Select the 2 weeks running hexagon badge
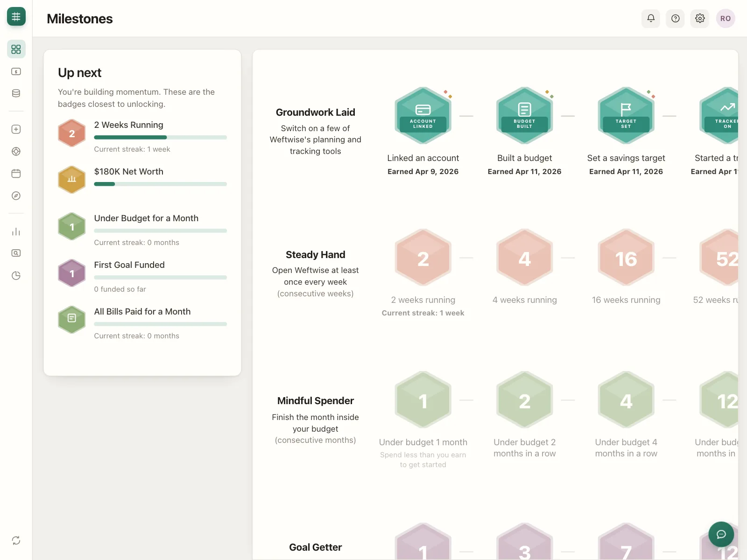Image resolution: width=747 pixels, height=560 pixels. pyautogui.click(x=423, y=258)
